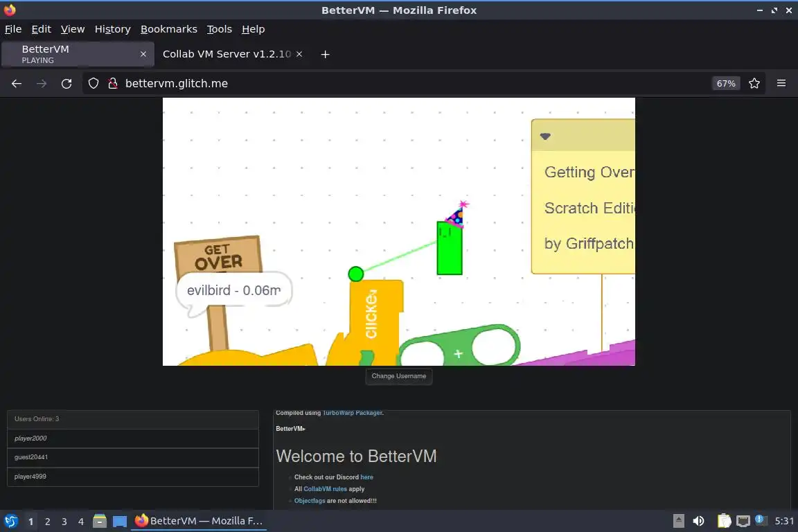Click the green hammer ball handle
The height and width of the screenshot is (532, 798).
click(x=356, y=274)
